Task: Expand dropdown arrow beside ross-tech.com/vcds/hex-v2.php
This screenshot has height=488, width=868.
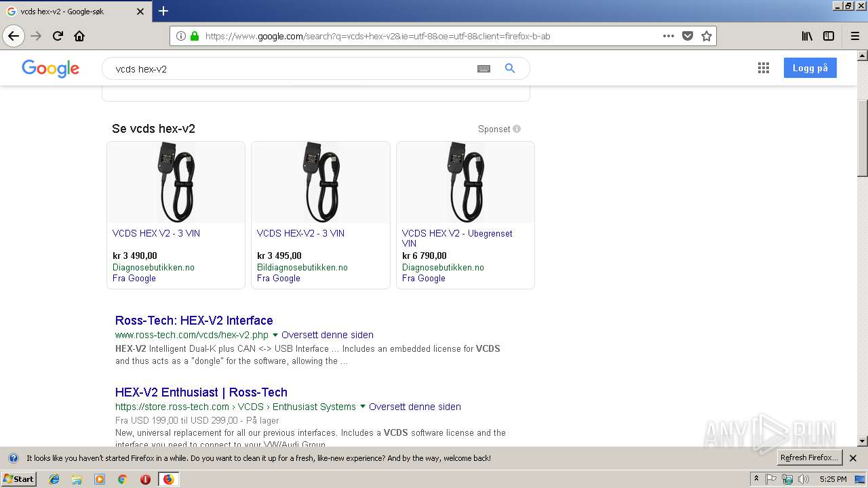Action: tap(275, 335)
